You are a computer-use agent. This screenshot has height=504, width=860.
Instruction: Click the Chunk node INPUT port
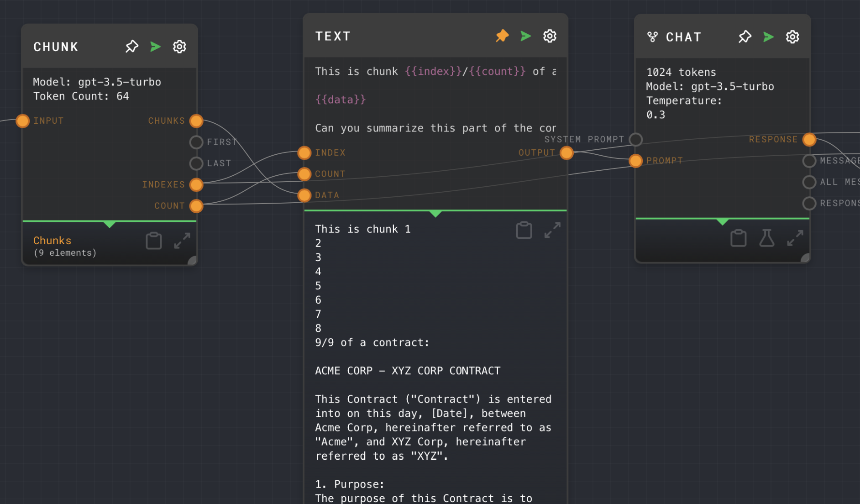[x=23, y=121]
